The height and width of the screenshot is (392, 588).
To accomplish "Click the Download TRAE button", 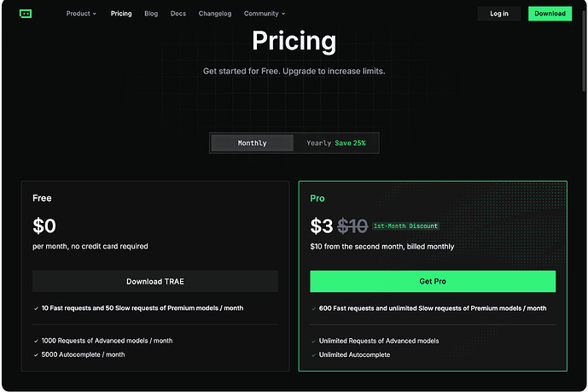I will (x=155, y=281).
